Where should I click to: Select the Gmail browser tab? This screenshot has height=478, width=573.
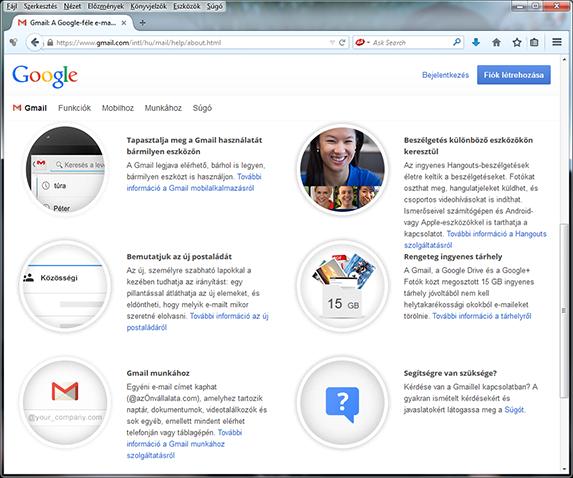click(72, 23)
